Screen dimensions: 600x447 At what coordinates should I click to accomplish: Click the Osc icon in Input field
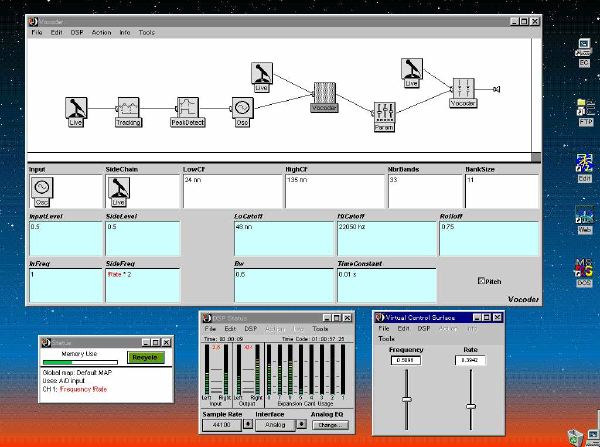pyautogui.click(x=42, y=188)
